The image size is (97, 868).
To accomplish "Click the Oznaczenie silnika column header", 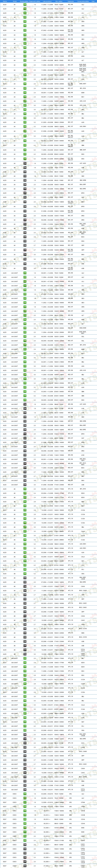I will [83, 1].
